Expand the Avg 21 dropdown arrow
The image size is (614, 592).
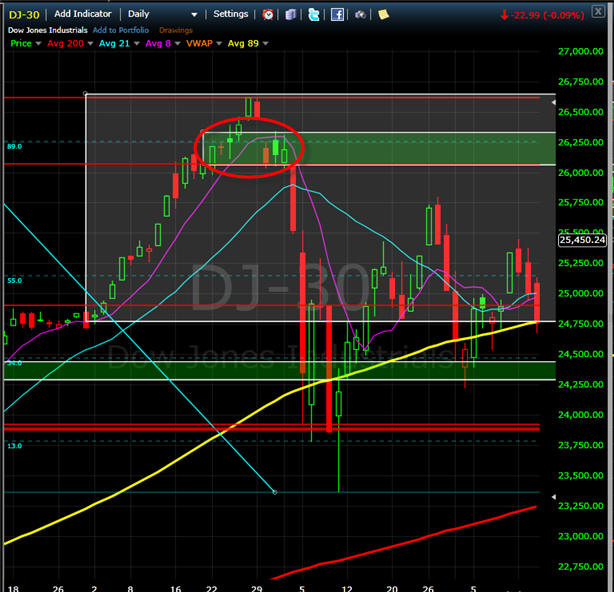[137, 43]
